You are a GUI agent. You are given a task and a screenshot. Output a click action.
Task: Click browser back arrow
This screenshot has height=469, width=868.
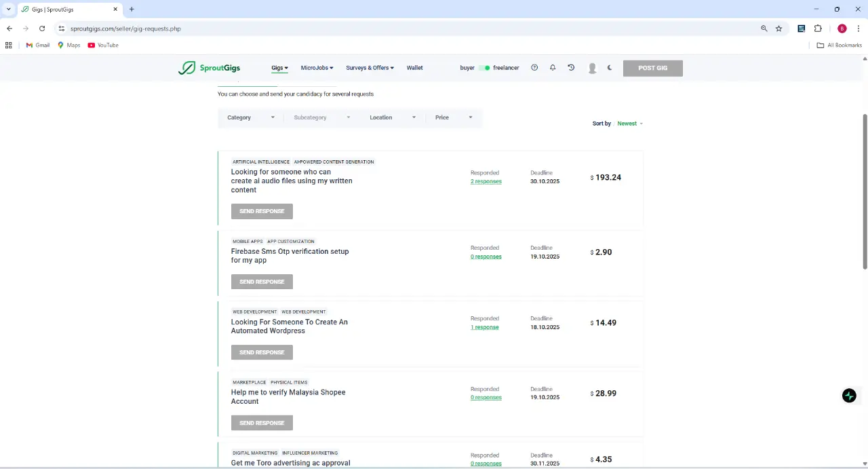click(x=9, y=29)
